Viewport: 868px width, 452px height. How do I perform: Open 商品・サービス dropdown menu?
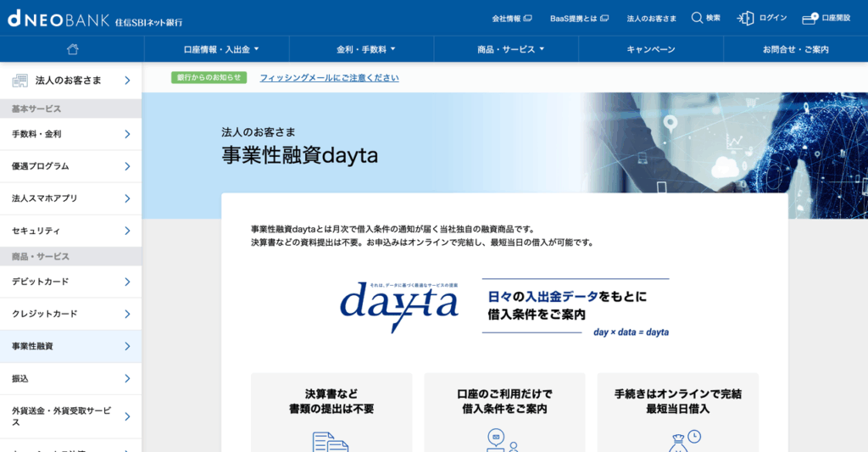507,49
